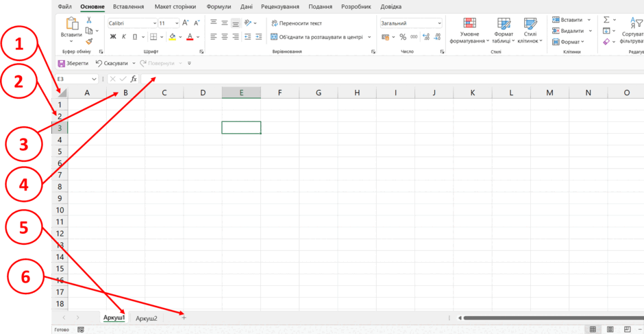
Task: Click the AutoSum sigma icon
Action: point(606,20)
